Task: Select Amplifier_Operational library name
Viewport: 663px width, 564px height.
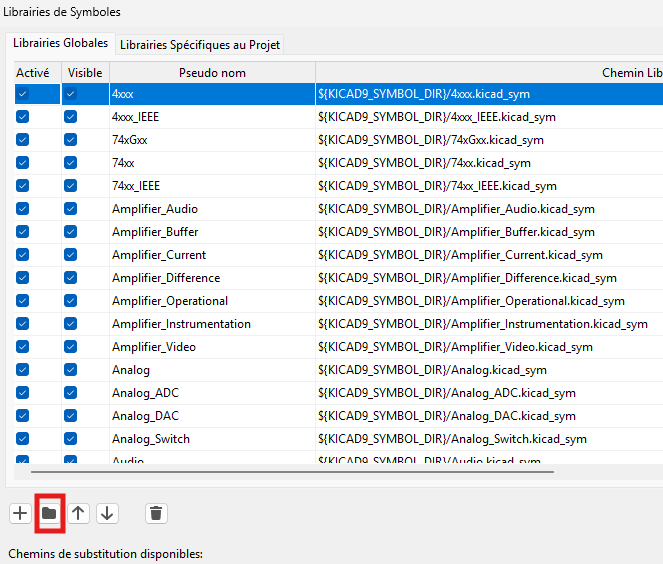Action: (x=212, y=301)
